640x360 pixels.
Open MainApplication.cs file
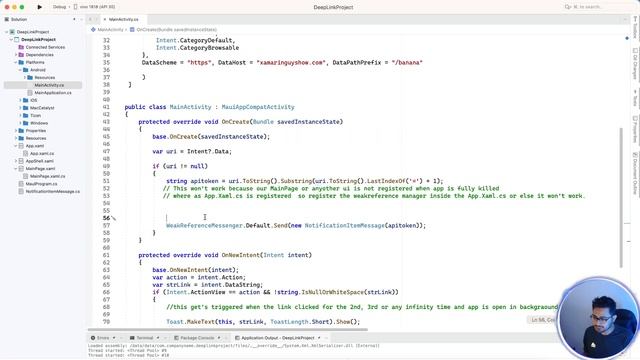click(53, 93)
